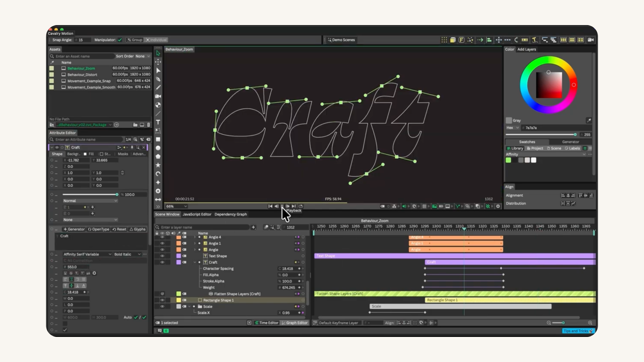The width and height of the screenshot is (644, 362).
Task: Open the Add Layers tab
Action: [x=527, y=49]
